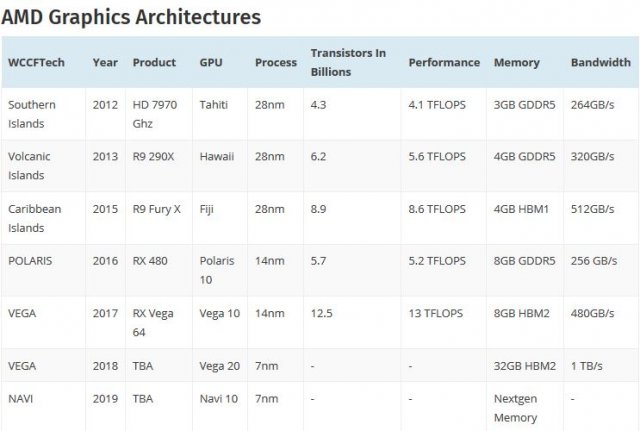Screen dimensions: 640x431
Task: Click the RX Vega 64 product cell
Action: [154, 321]
